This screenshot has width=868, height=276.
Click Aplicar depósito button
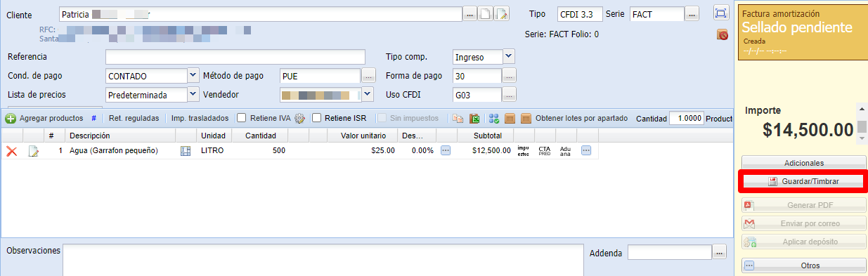tap(804, 242)
